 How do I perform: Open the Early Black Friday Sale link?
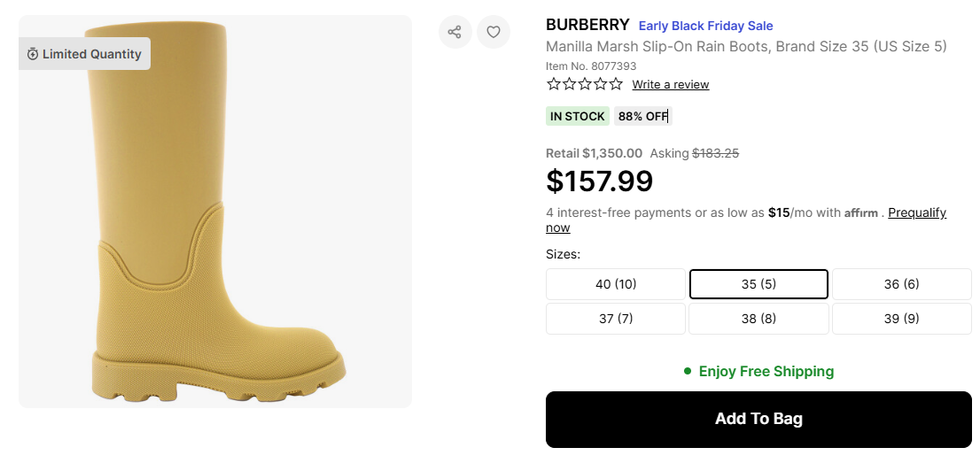(705, 26)
